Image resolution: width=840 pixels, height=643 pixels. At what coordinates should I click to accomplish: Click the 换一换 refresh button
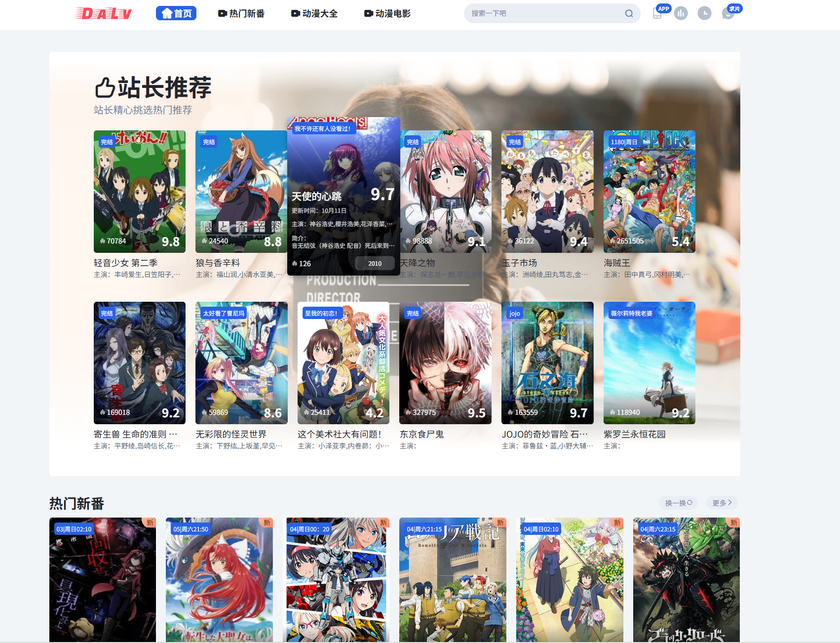coord(678,503)
